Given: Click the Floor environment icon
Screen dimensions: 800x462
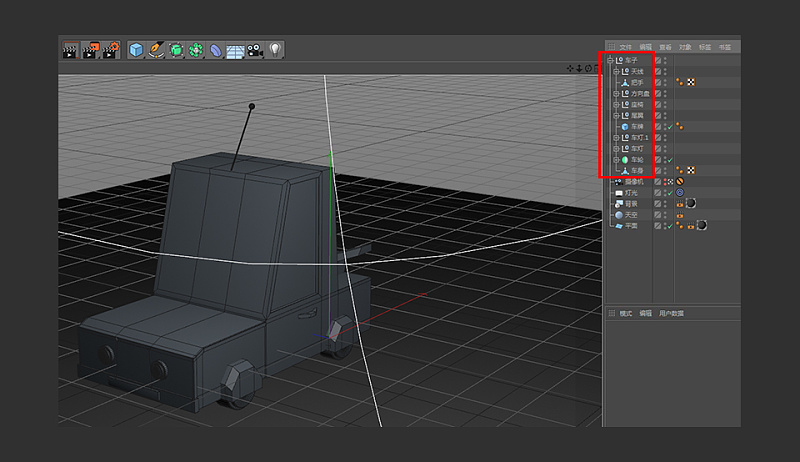Looking at the screenshot, I should click(235, 51).
